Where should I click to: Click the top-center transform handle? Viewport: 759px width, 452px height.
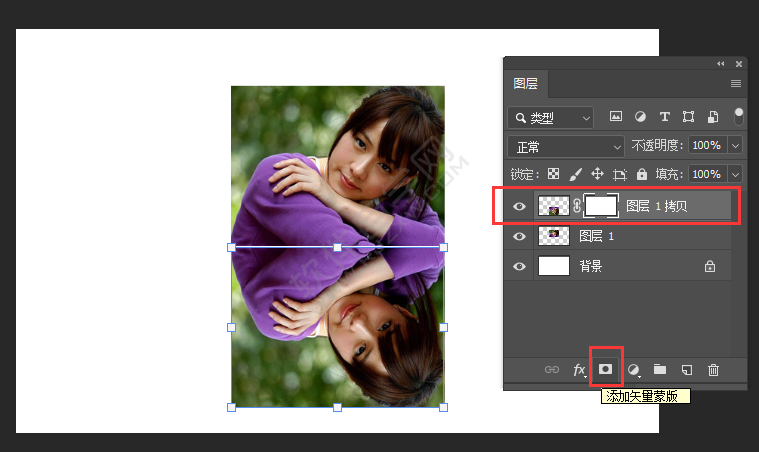coord(337,248)
